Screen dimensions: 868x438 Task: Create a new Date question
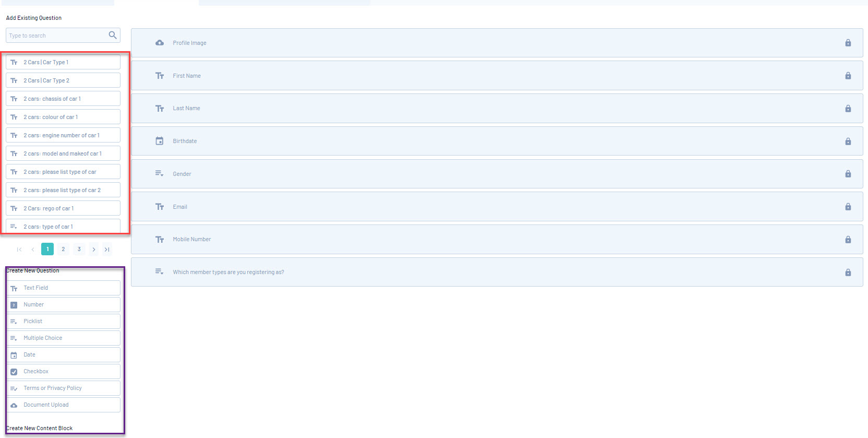63,354
